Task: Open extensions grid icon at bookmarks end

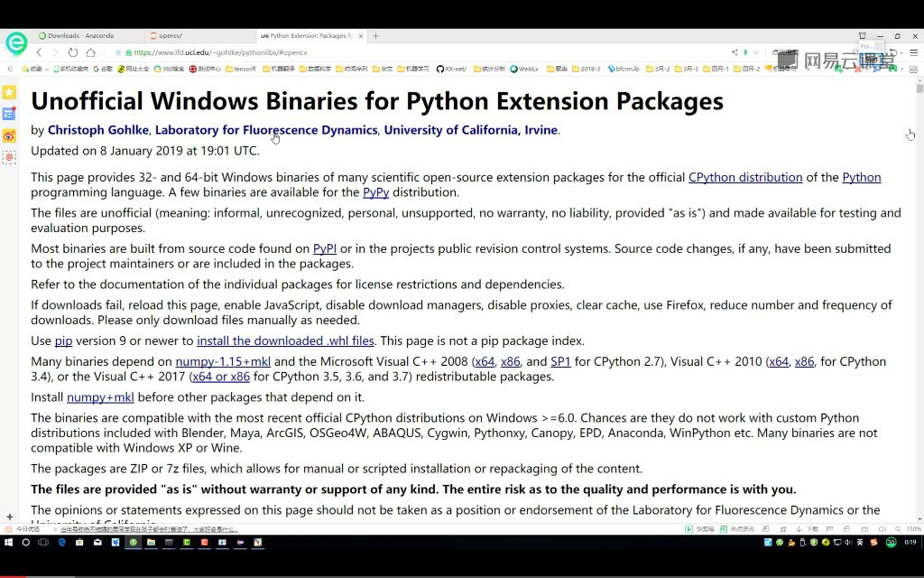Action: click(x=913, y=69)
